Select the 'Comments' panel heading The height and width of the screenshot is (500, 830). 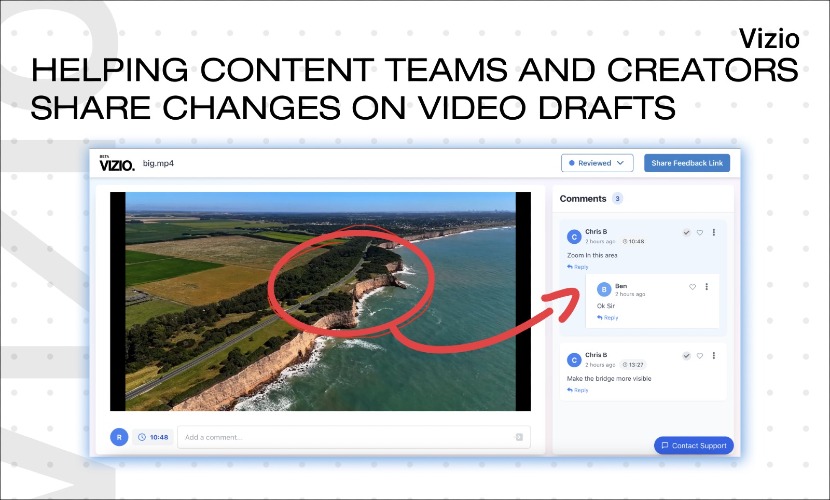pyautogui.click(x=583, y=198)
